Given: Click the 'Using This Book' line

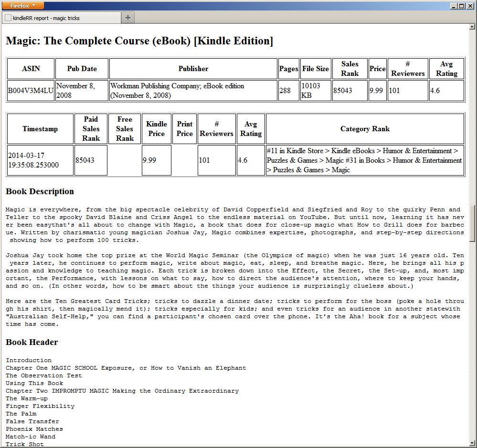Looking at the screenshot, I should pos(34,383).
